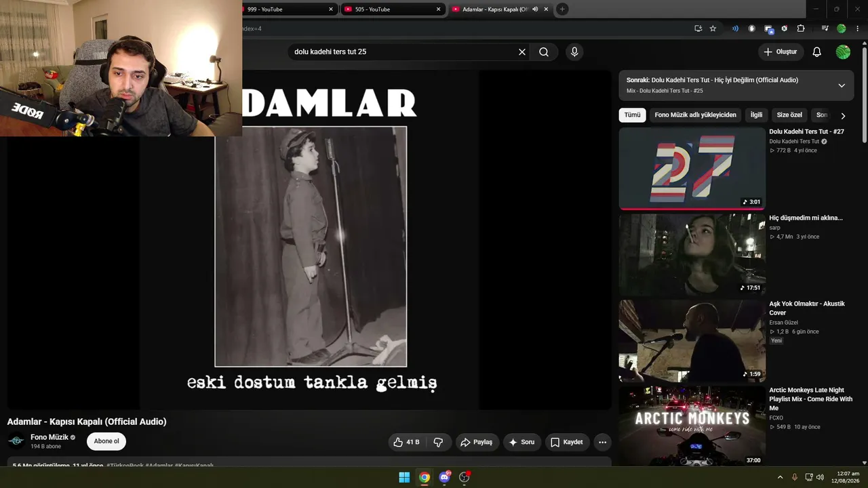Open the 'Hiç düşmedim mi aklına...' thumbnail
Image resolution: width=868 pixels, height=488 pixels.
(x=692, y=254)
